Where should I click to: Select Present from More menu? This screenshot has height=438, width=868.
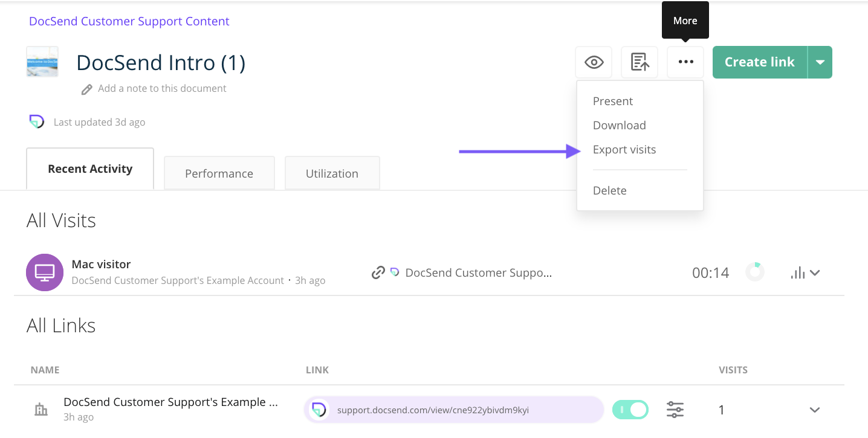[613, 101]
